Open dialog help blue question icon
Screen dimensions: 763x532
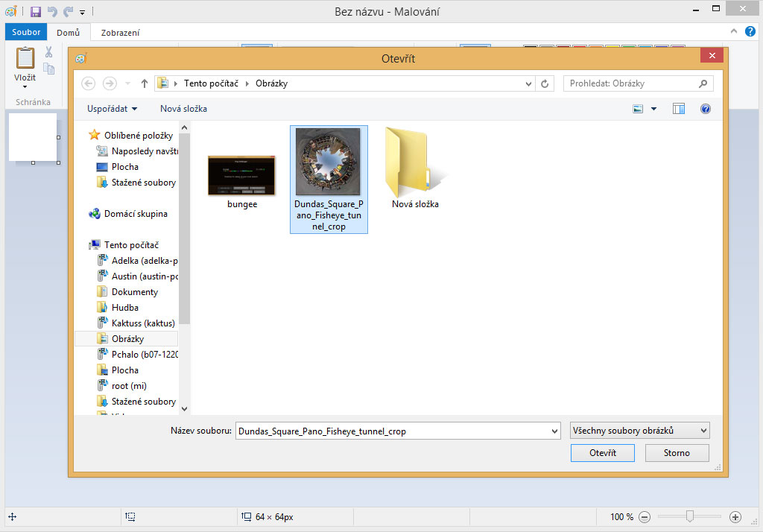tap(705, 109)
